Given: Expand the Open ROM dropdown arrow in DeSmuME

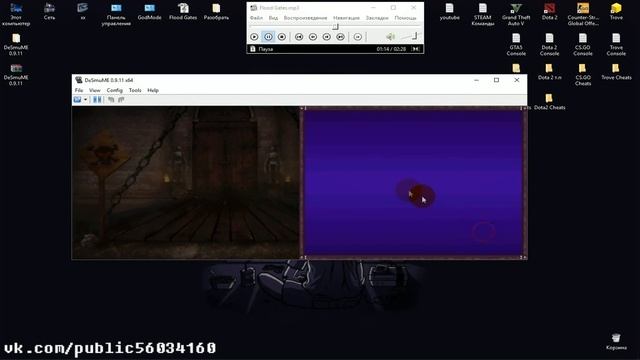Looking at the screenshot, I should pos(85,100).
